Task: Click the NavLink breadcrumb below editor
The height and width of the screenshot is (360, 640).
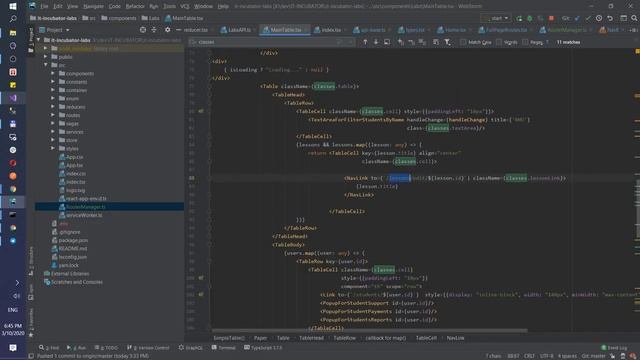Action: click(455, 338)
